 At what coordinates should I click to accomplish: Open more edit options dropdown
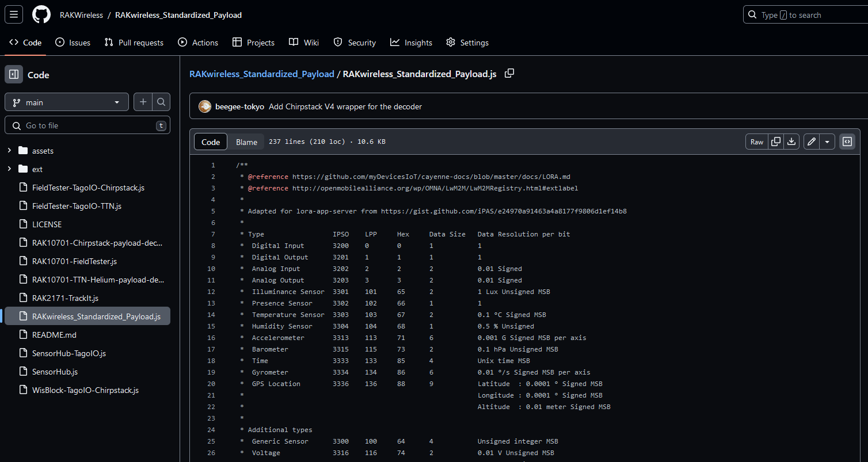[x=827, y=142]
